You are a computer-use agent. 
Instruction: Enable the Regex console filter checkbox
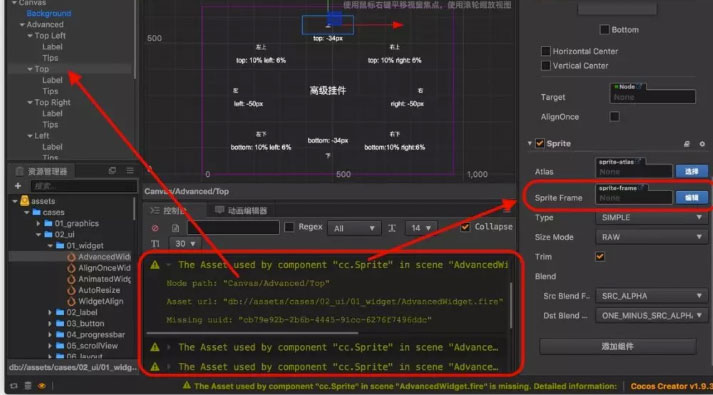click(x=289, y=226)
